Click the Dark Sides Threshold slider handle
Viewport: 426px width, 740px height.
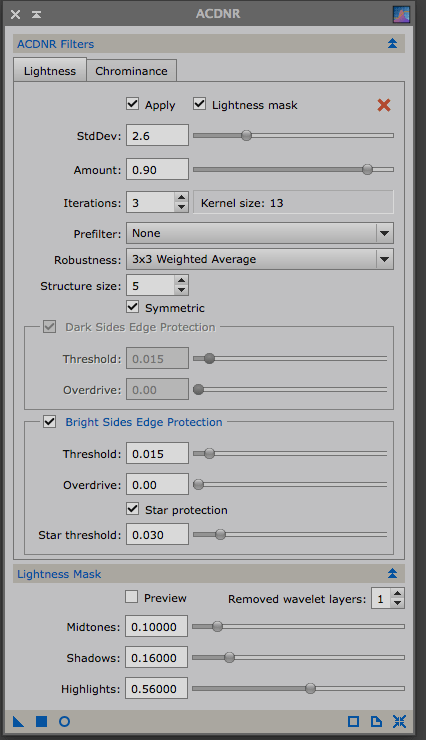[x=209, y=359]
